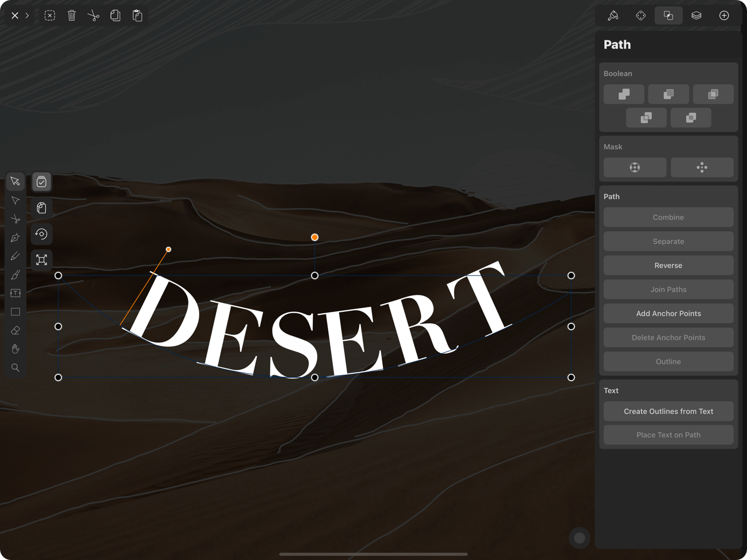
Task: Select the Brush tool
Action: coord(15,275)
